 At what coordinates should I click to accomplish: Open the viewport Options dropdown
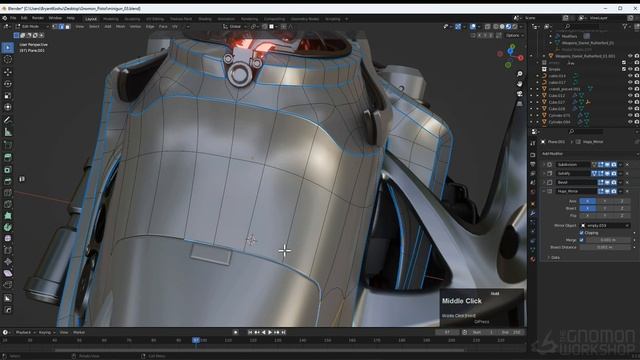[x=514, y=36]
